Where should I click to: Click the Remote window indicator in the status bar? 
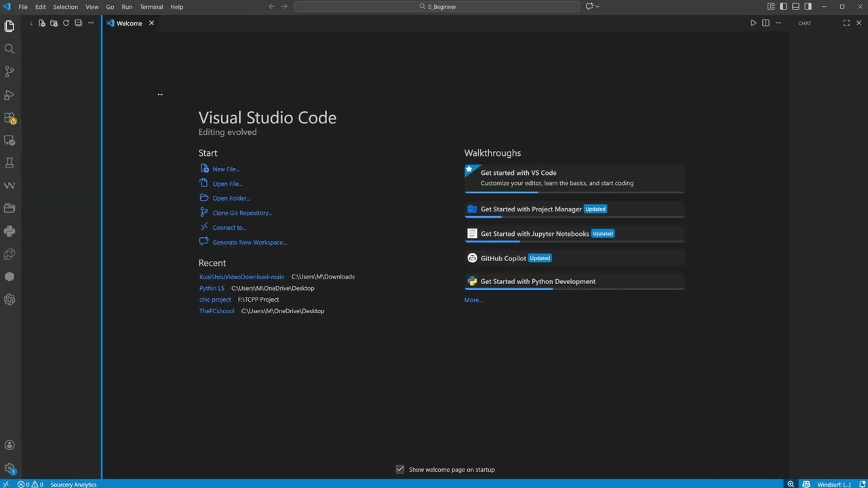7,484
